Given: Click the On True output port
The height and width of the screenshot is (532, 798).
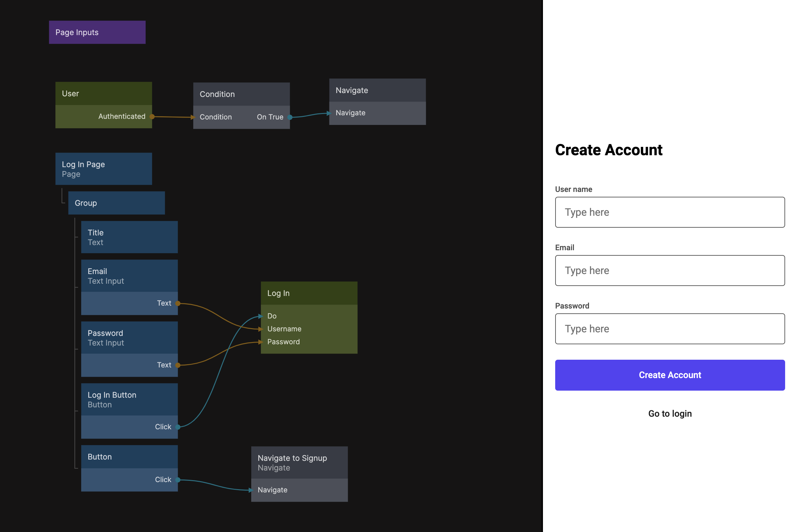Looking at the screenshot, I should (290, 118).
